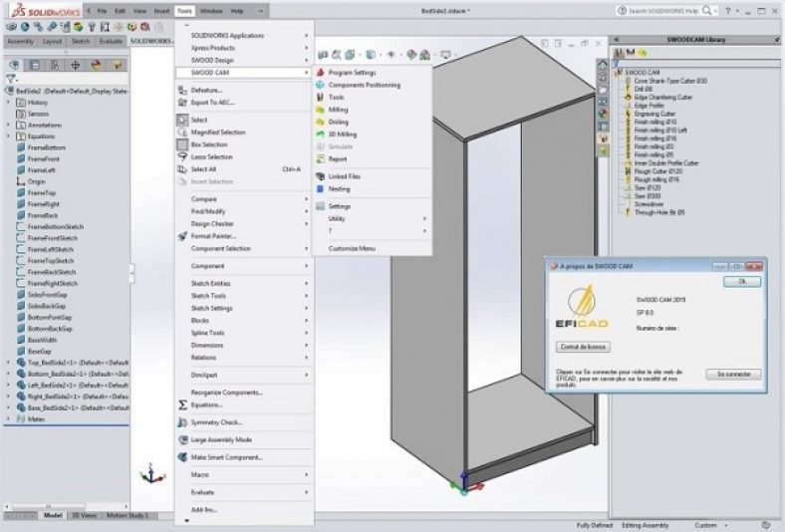Image resolution: width=785 pixels, height=532 pixels.
Task: Click the Linked Files icon
Action: click(x=321, y=176)
